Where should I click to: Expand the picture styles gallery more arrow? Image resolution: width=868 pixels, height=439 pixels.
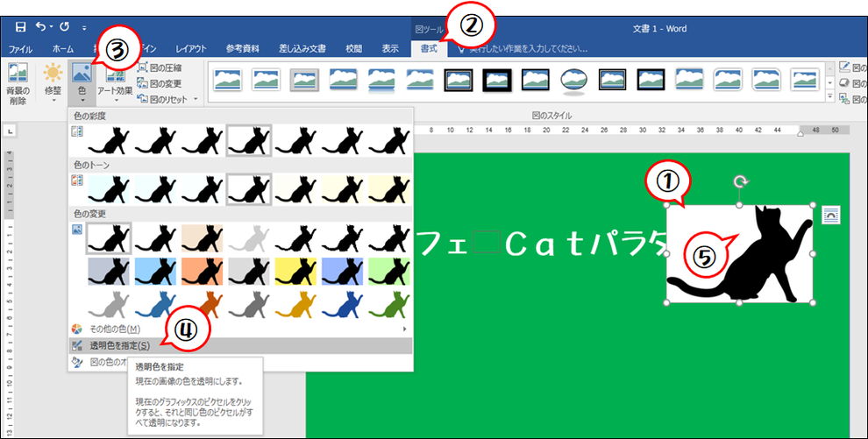[829, 96]
